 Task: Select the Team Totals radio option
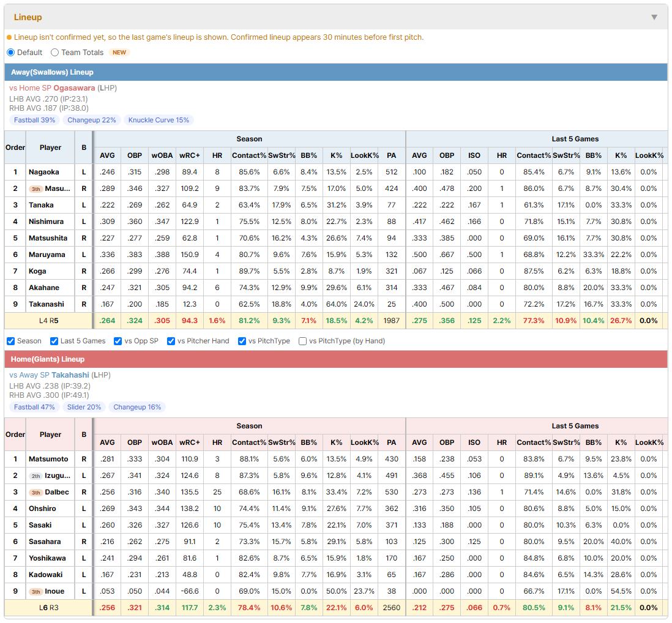pos(54,52)
